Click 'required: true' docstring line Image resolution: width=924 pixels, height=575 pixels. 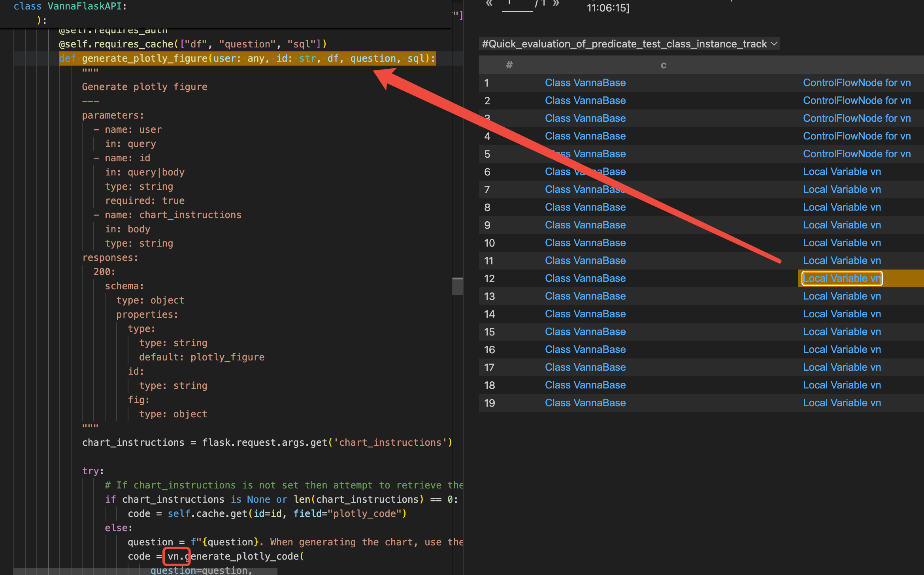click(x=145, y=201)
